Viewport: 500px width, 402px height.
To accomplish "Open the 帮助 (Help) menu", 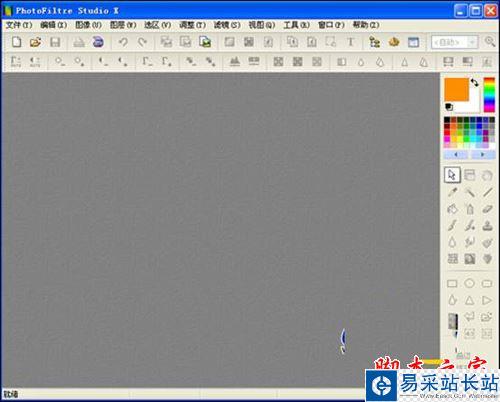I will [366, 25].
